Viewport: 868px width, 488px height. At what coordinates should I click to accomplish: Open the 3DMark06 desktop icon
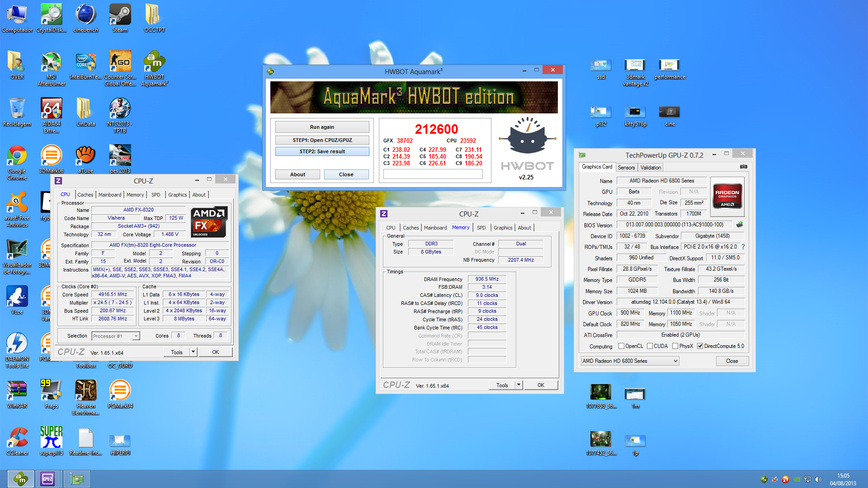click(x=51, y=159)
